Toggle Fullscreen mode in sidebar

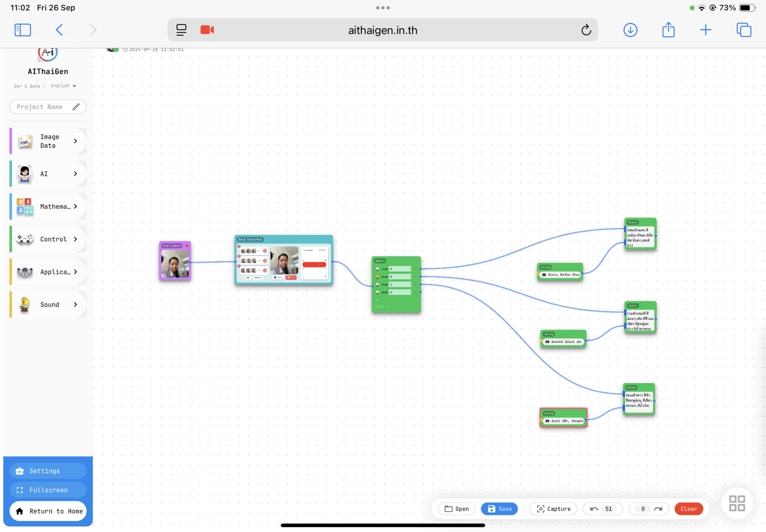[x=48, y=490]
